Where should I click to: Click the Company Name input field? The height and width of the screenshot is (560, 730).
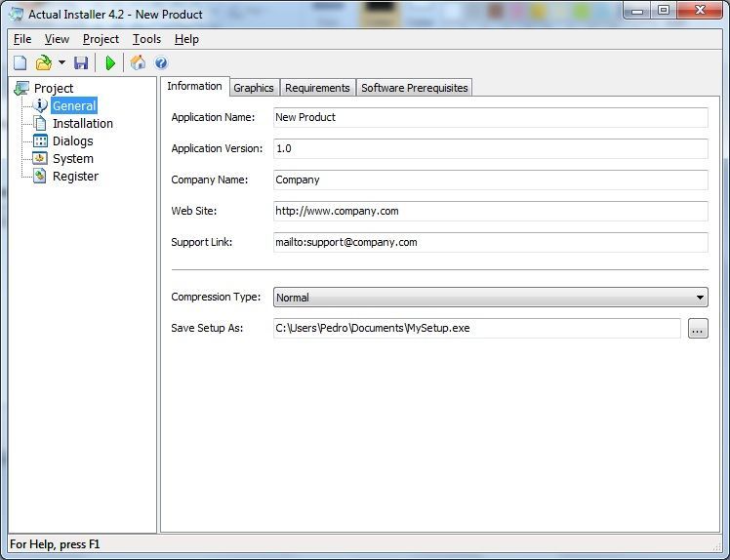pyautogui.click(x=491, y=180)
